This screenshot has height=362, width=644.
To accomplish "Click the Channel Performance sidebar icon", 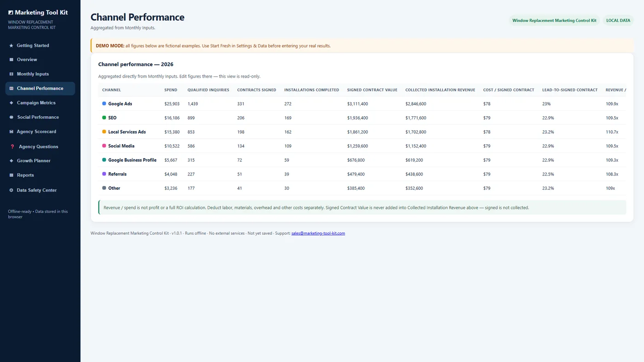I will pos(11,88).
